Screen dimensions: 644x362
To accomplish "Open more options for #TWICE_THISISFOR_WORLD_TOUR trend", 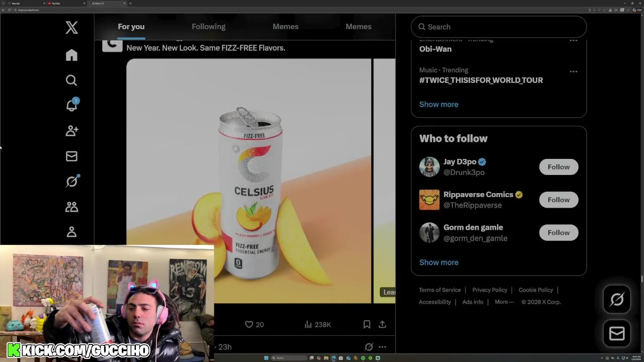I will coord(573,71).
